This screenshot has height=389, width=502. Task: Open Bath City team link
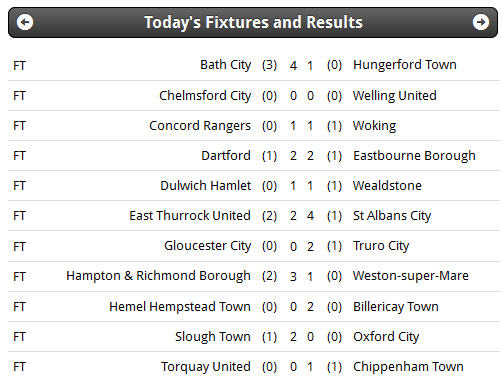(x=226, y=65)
